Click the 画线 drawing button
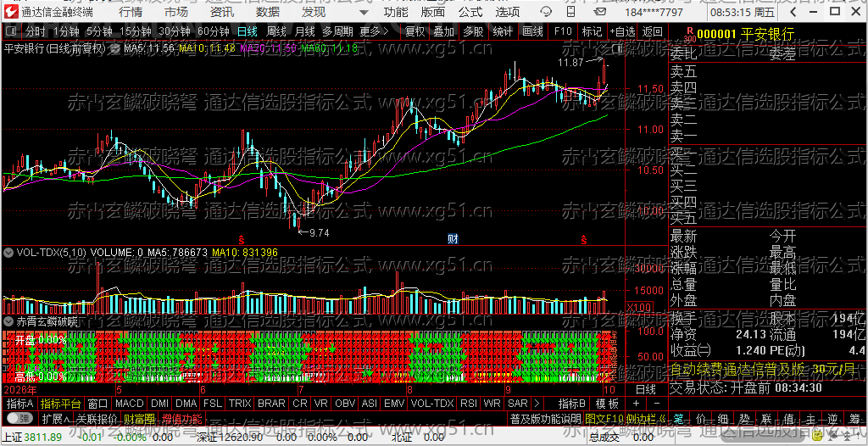 532,32
